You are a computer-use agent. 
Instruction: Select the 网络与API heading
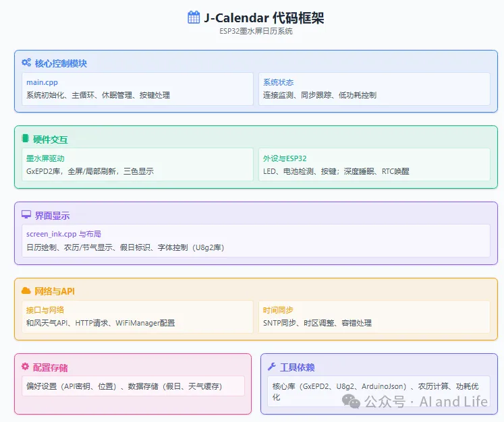point(55,291)
